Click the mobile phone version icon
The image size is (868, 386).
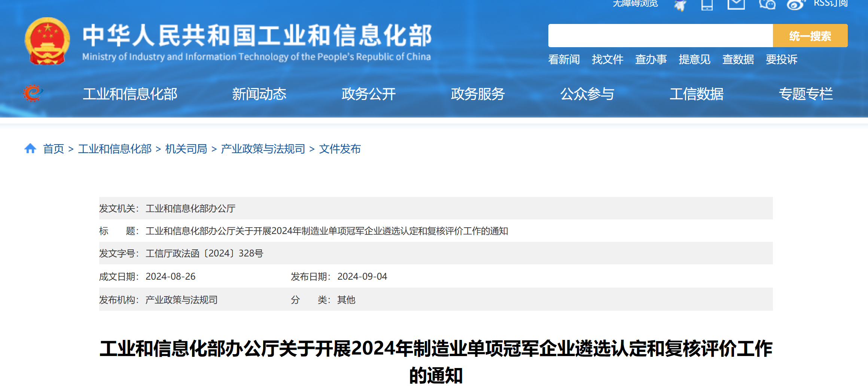coord(707,4)
